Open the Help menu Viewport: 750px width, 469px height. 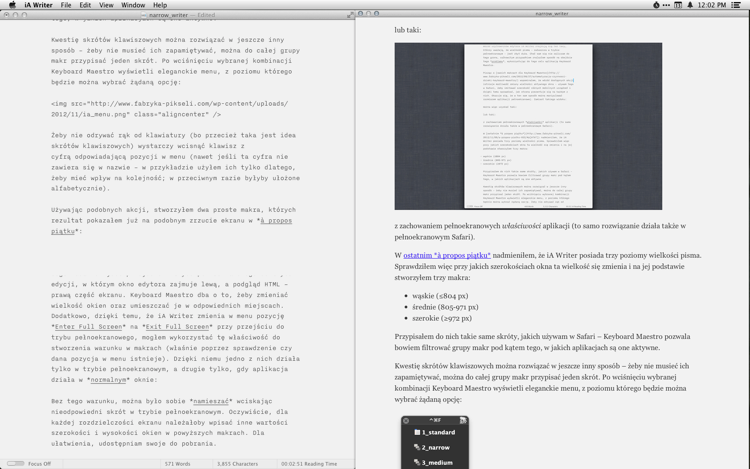tap(160, 5)
